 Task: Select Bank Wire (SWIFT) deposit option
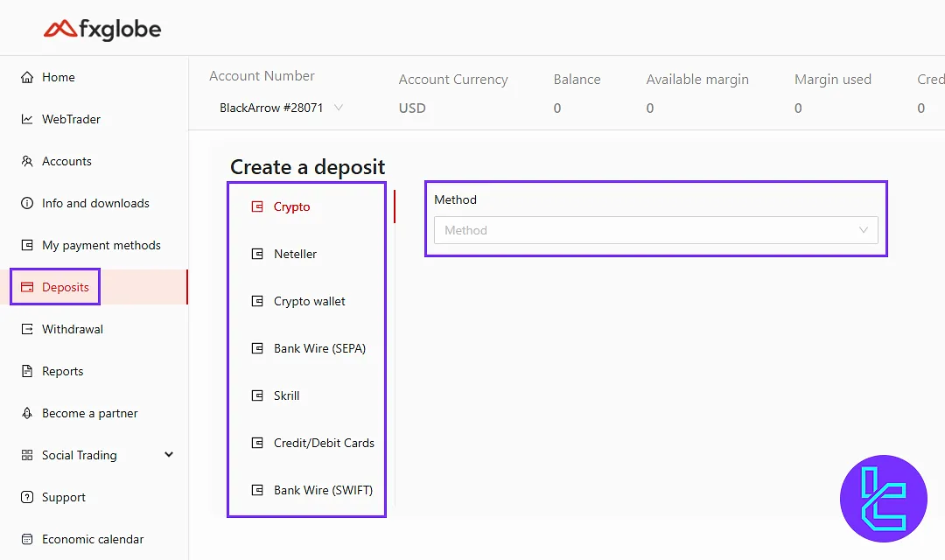point(323,490)
